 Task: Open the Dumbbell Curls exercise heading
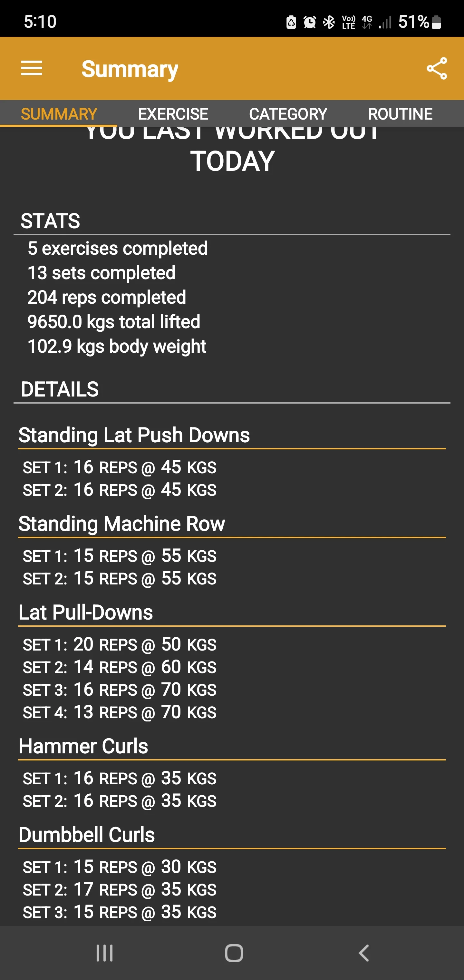(87, 835)
